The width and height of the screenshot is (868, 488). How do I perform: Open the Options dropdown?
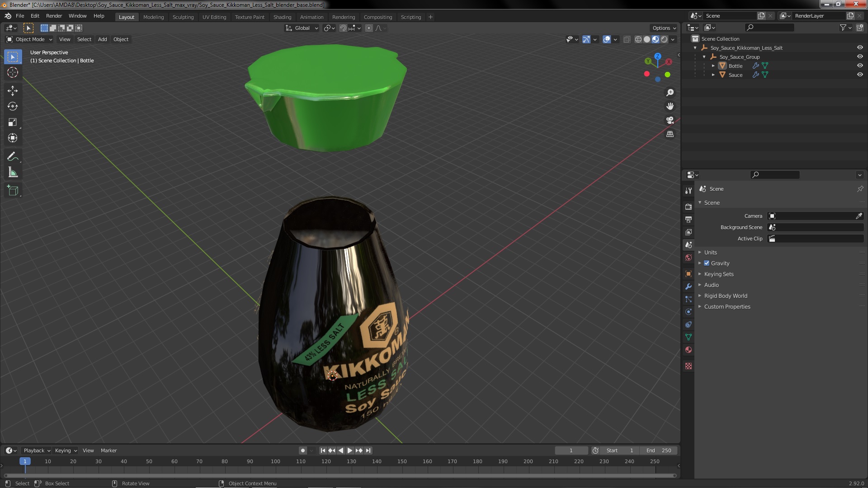click(x=664, y=28)
